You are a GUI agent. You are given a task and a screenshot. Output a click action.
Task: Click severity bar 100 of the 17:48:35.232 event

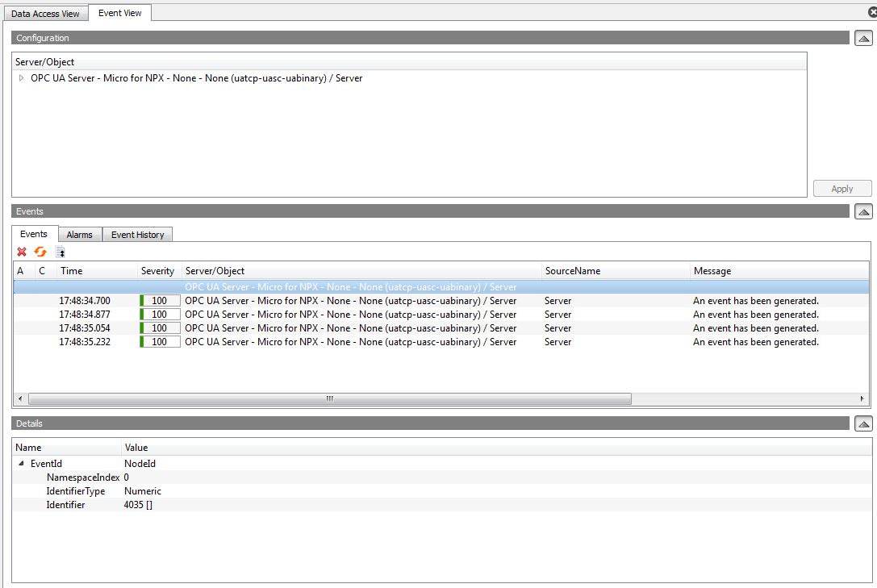click(x=160, y=342)
